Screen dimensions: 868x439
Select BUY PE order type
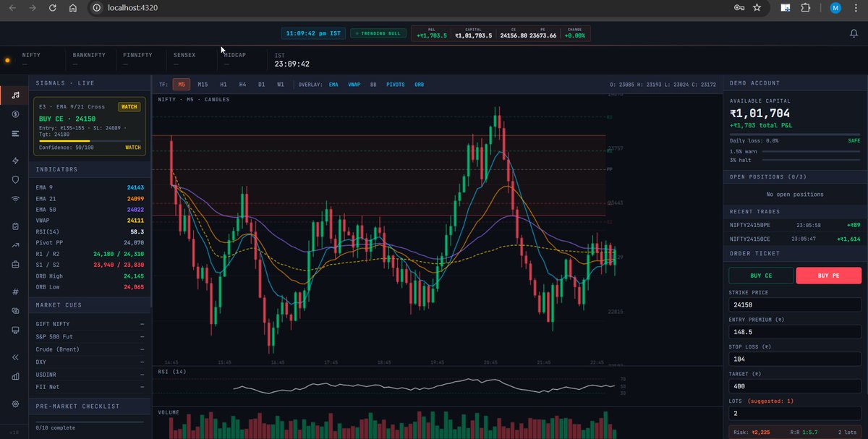coord(829,276)
